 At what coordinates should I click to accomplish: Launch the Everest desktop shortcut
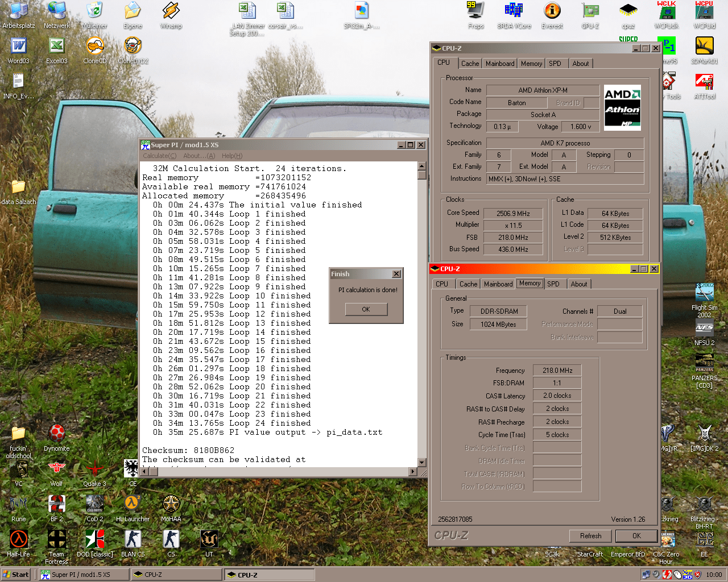tap(552, 15)
